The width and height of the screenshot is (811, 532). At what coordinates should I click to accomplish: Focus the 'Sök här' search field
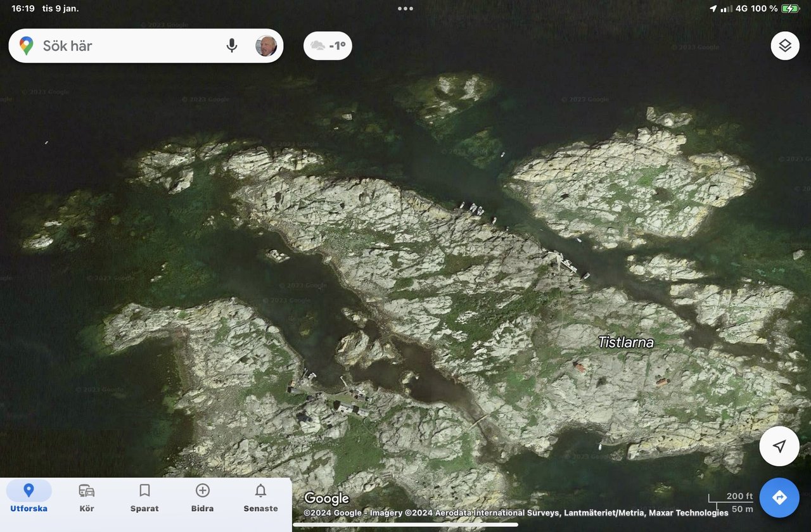[127, 46]
